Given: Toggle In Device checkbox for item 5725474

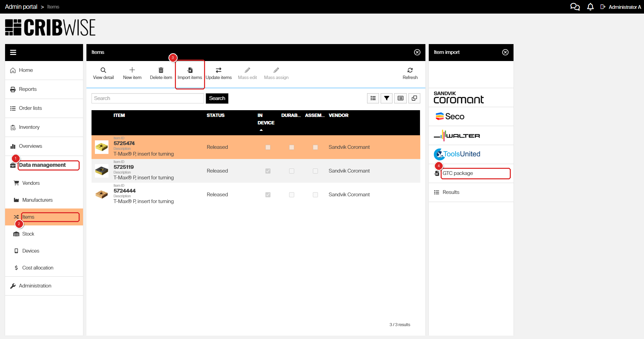Looking at the screenshot, I should tap(268, 147).
